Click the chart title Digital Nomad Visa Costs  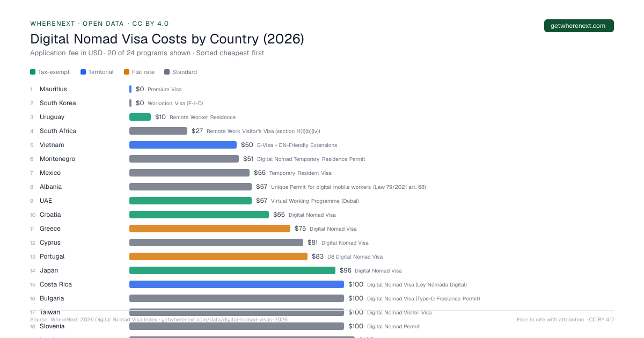pyautogui.click(x=167, y=39)
